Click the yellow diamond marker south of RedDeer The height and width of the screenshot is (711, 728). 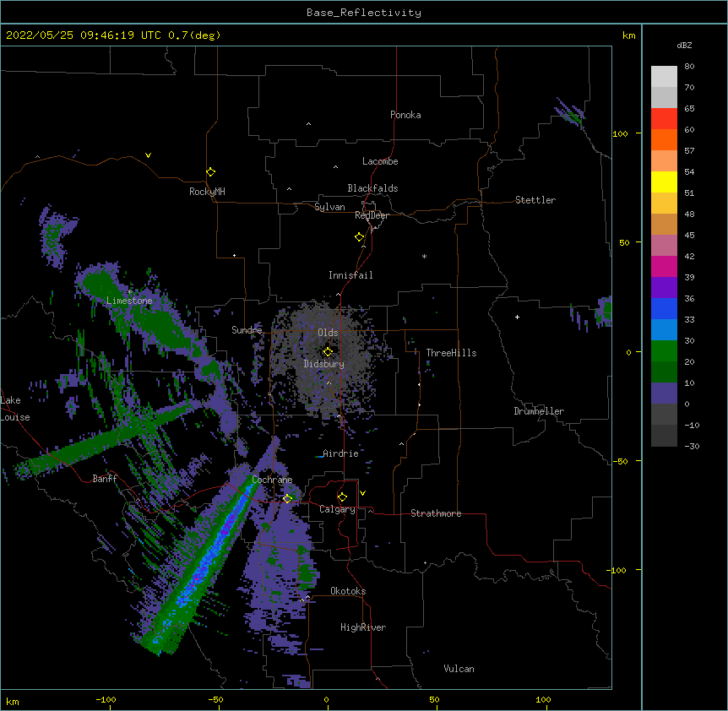[360, 237]
